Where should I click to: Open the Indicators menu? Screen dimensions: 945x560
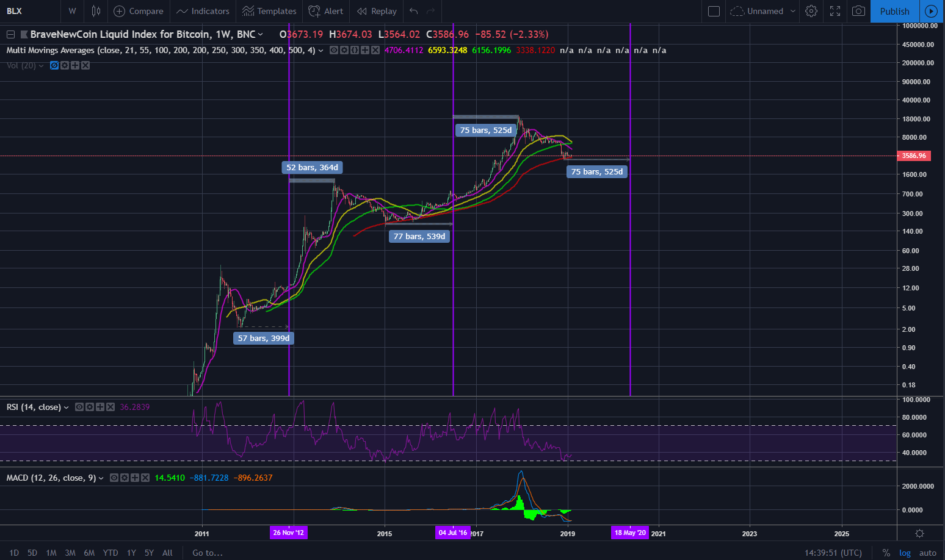coord(203,11)
